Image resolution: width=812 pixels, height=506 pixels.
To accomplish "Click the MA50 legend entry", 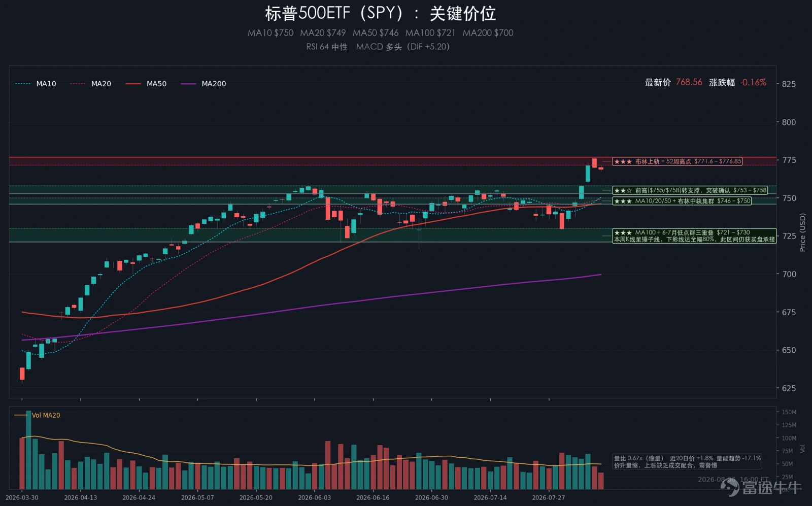I will (146, 84).
